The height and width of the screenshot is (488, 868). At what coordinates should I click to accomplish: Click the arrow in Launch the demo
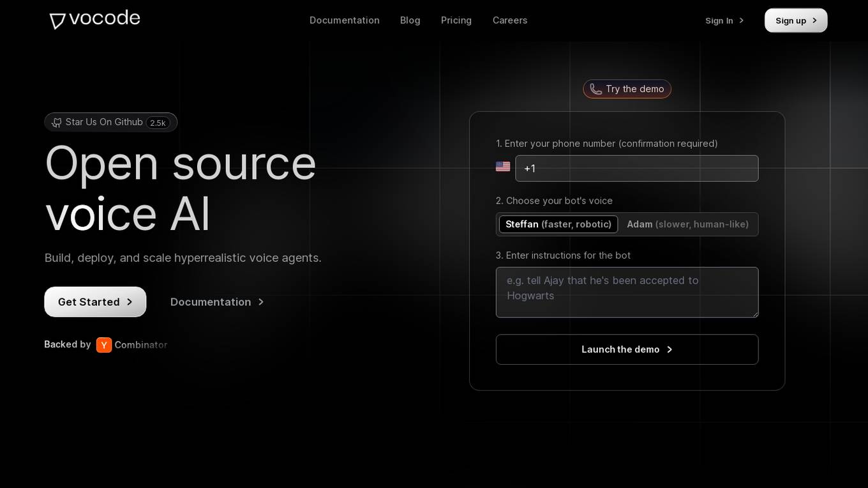pyautogui.click(x=670, y=349)
